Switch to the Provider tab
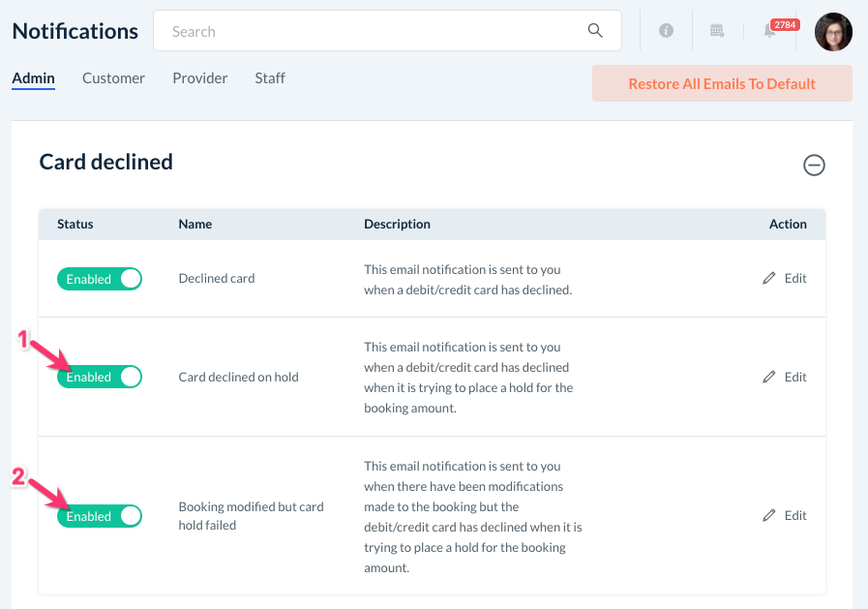The height and width of the screenshot is (609, 868). [199, 78]
